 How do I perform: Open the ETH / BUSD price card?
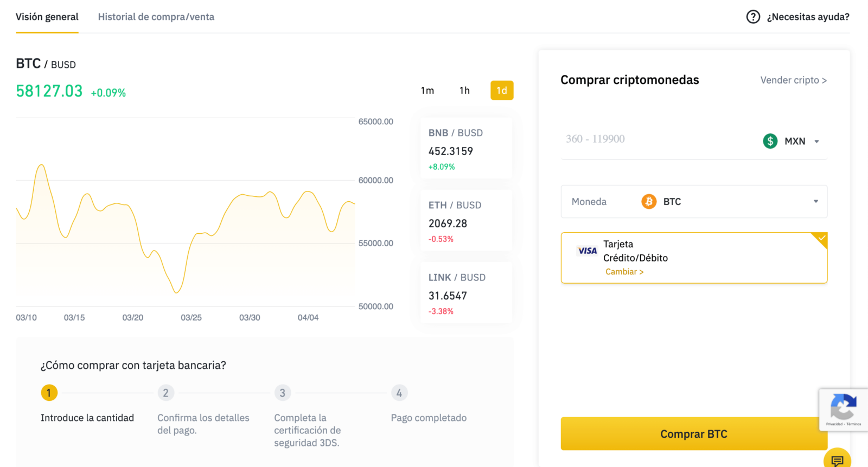coord(466,221)
